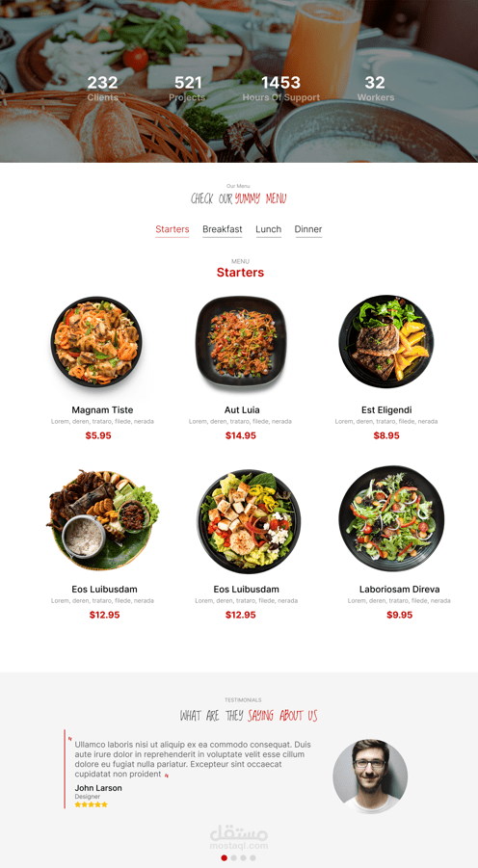Open the Lunch tab
The height and width of the screenshot is (868, 478).
(269, 229)
